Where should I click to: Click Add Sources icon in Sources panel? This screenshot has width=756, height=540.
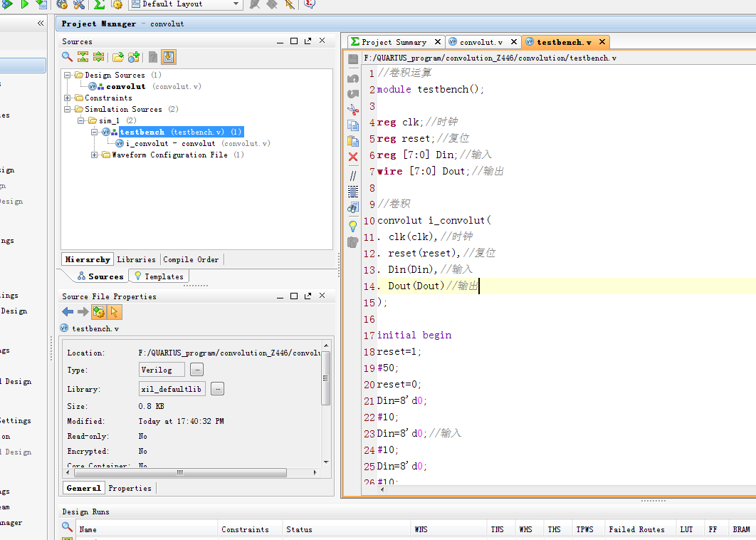134,57
